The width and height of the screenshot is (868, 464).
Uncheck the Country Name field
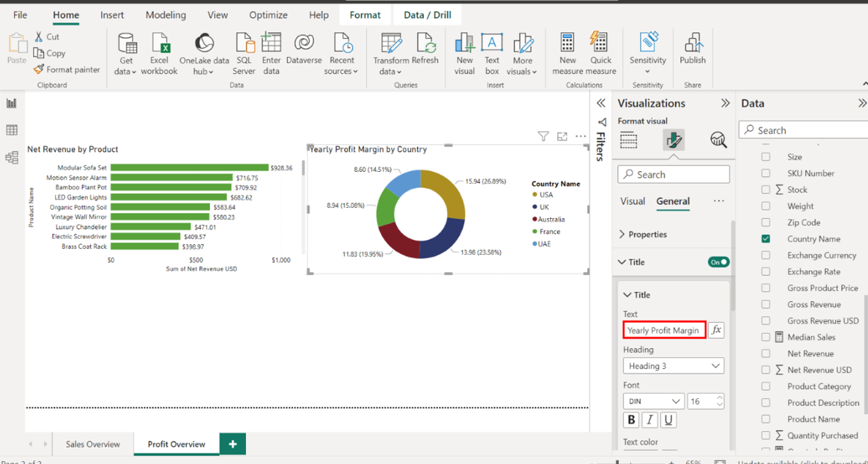766,239
